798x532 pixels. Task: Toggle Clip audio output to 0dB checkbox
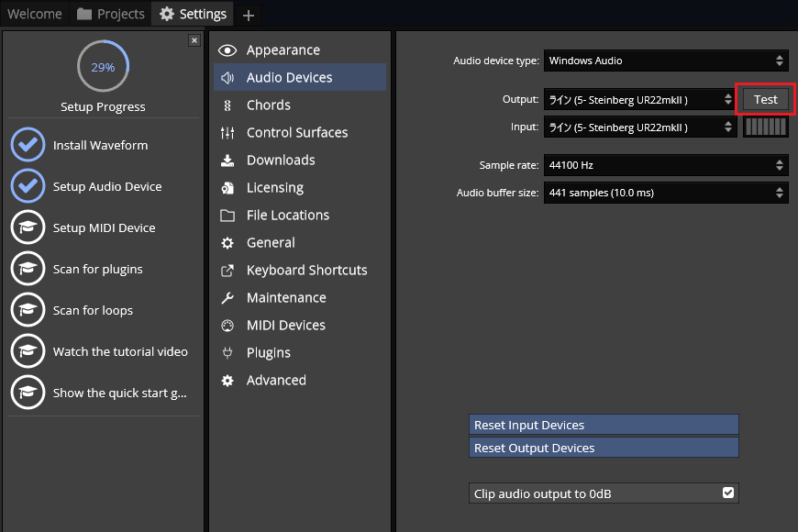[728, 493]
